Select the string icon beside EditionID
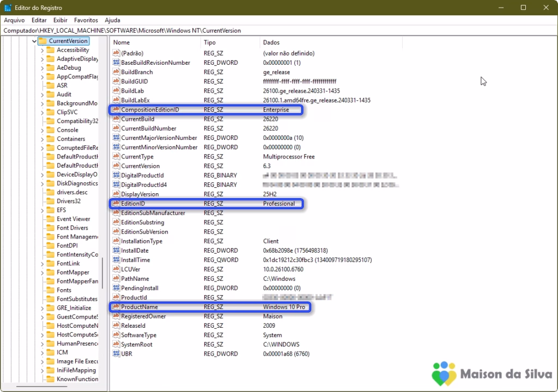 tap(116, 204)
